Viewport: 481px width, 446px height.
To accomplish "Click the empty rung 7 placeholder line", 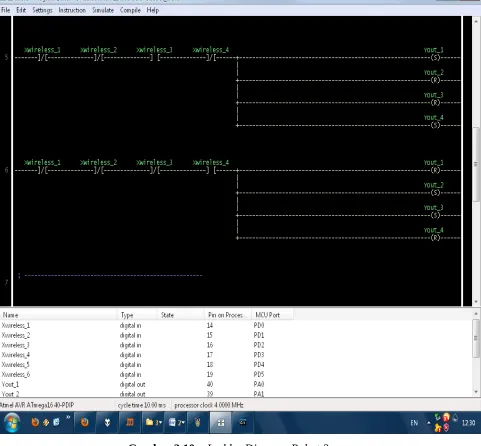I will (x=110, y=275).
